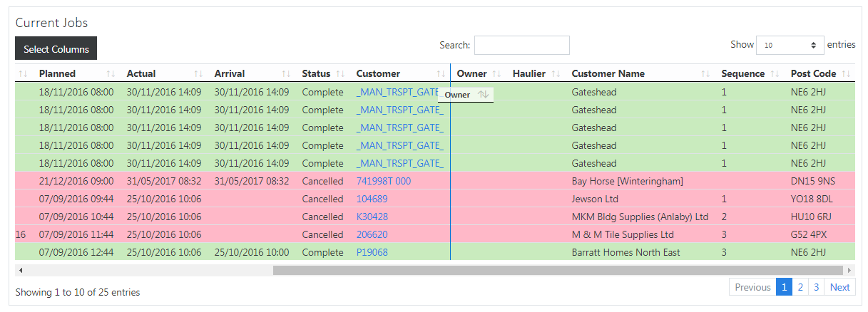Jump to page 3 of results

click(817, 287)
